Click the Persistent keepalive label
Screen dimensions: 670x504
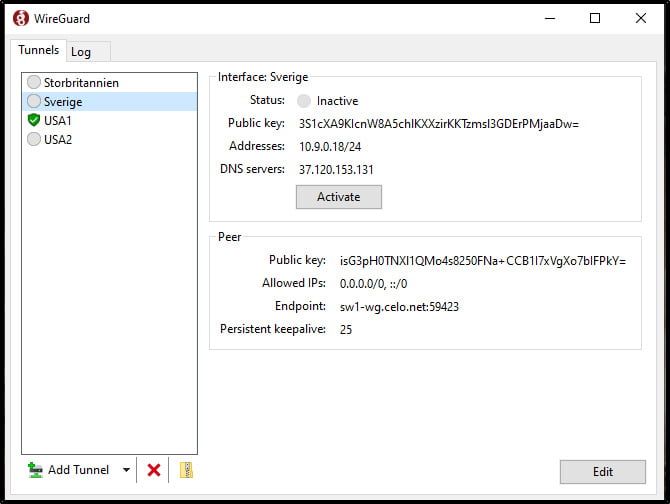[273, 329]
